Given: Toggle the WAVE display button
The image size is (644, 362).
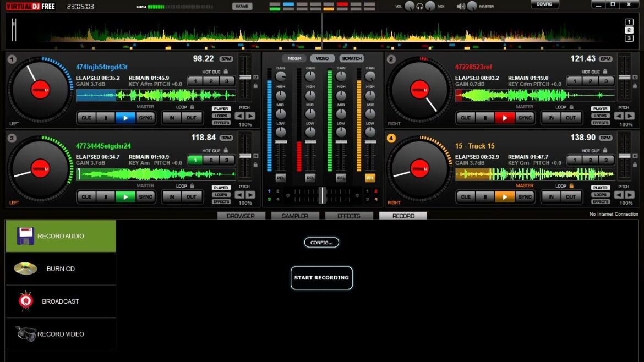Looking at the screenshot, I should coord(242,6).
